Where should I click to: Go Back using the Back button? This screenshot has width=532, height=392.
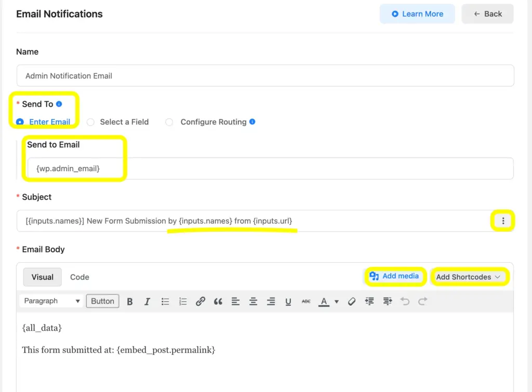(487, 13)
